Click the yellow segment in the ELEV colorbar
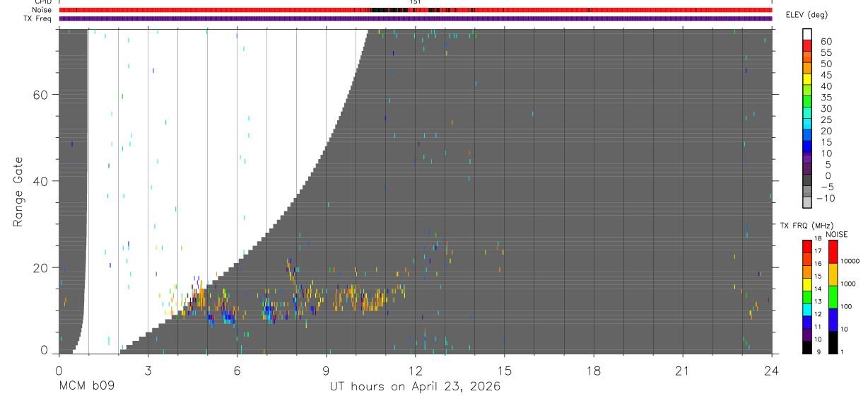This screenshot has height=401, width=868. click(807, 79)
